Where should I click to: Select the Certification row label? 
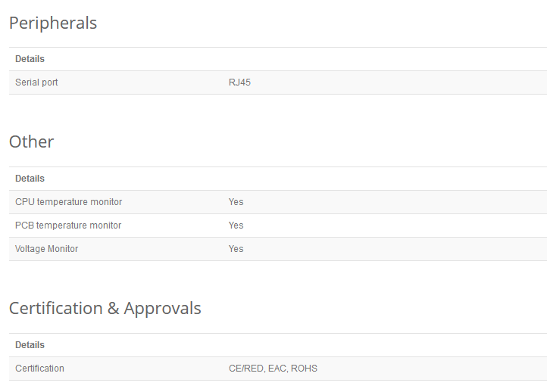tap(39, 369)
